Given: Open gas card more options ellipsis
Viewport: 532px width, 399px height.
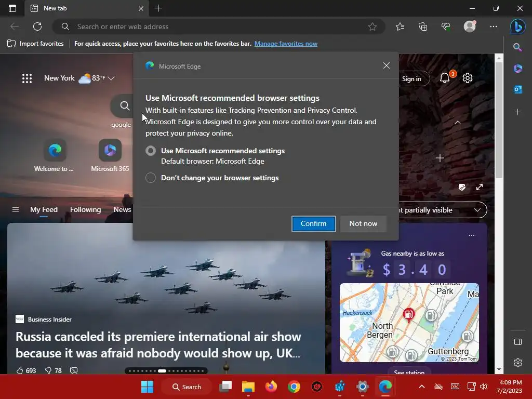Looking at the screenshot, I should 472,235.
